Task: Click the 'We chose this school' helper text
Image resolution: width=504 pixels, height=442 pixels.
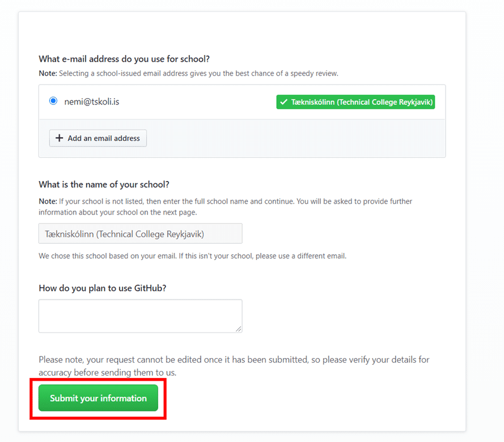Action: [192, 256]
